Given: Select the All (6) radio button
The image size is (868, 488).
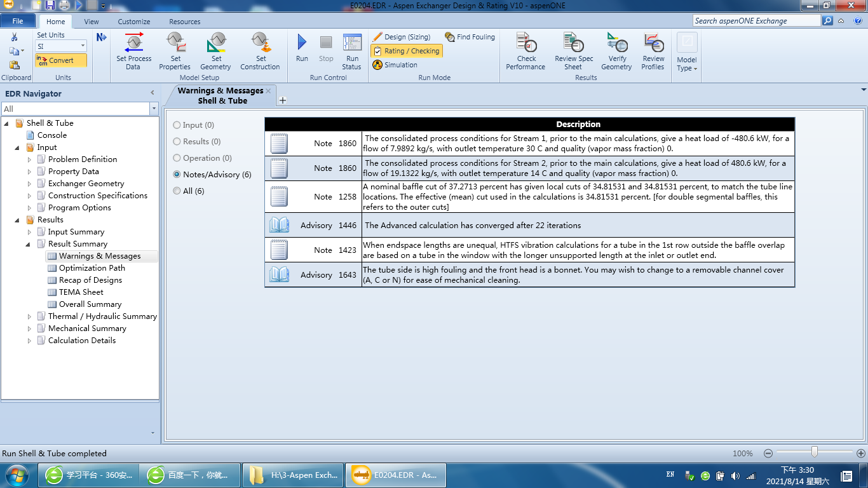Looking at the screenshot, I should tap(177, 191).
